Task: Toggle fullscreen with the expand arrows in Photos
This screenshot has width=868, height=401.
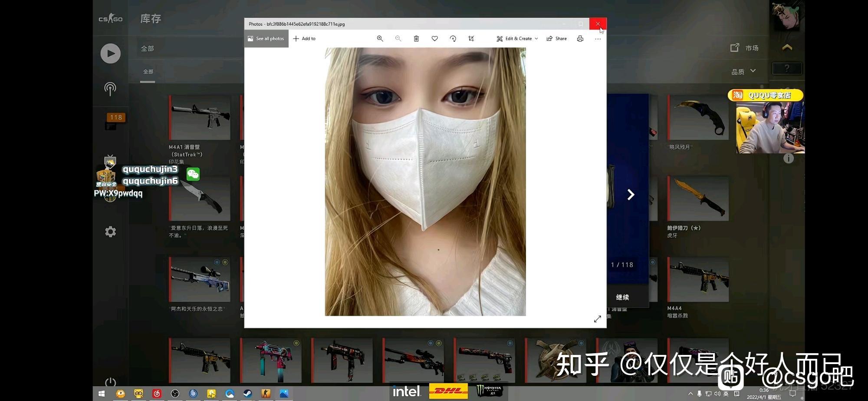Action: (x=598, y=318)
